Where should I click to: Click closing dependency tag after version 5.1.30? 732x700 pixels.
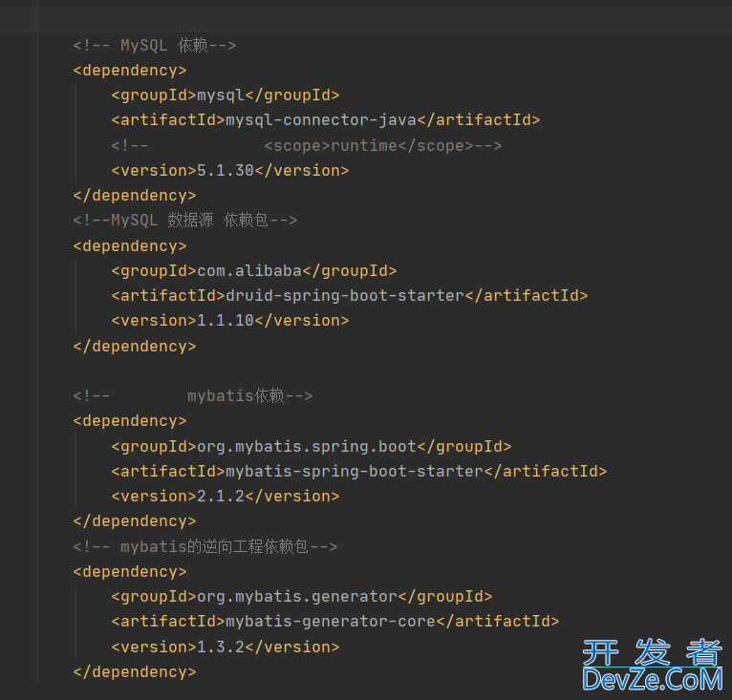coord(135,196)
